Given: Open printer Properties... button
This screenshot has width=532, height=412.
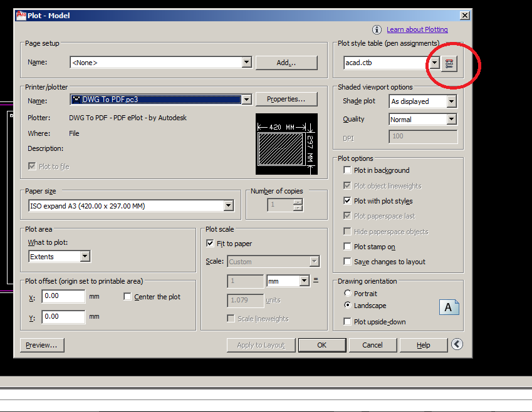Looking at the screenshot, I should click(286, 99).
